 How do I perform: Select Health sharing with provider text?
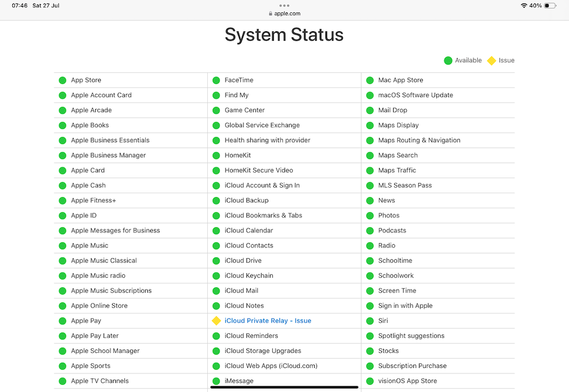click(x=268, y=141)
